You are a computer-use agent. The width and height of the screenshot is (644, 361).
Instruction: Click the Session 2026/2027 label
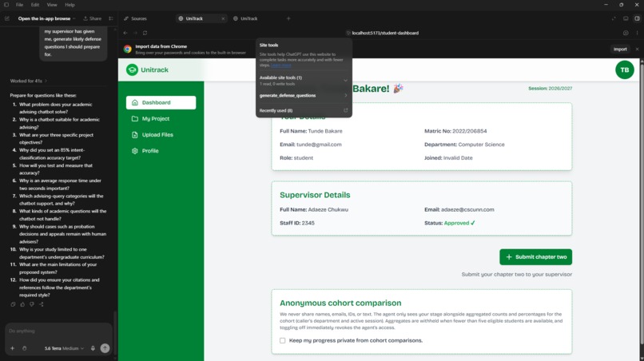pyautogui.click(x=550, y=89)
